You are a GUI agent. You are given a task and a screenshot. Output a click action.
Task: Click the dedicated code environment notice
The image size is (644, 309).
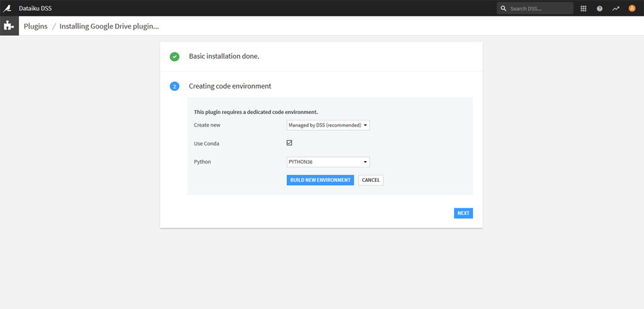click(256, 112)
